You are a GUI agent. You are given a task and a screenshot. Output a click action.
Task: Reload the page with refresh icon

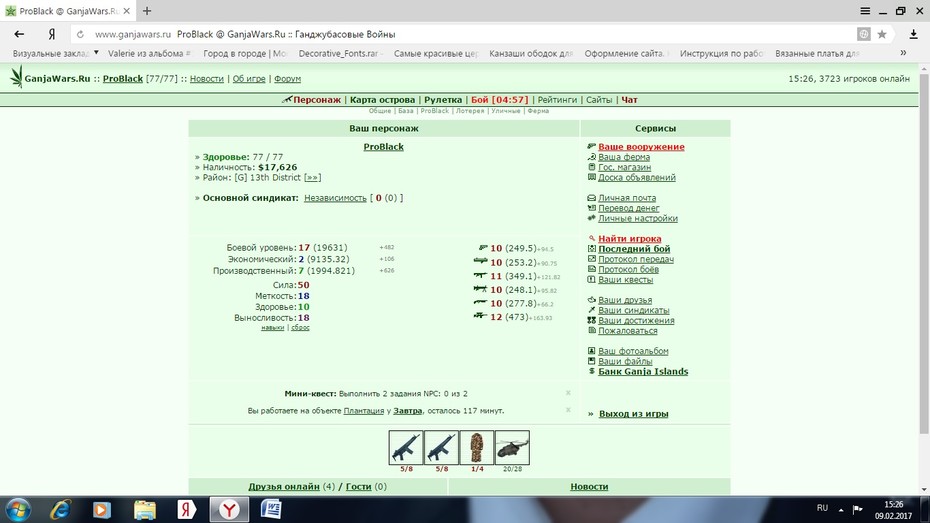coord(80,34)
